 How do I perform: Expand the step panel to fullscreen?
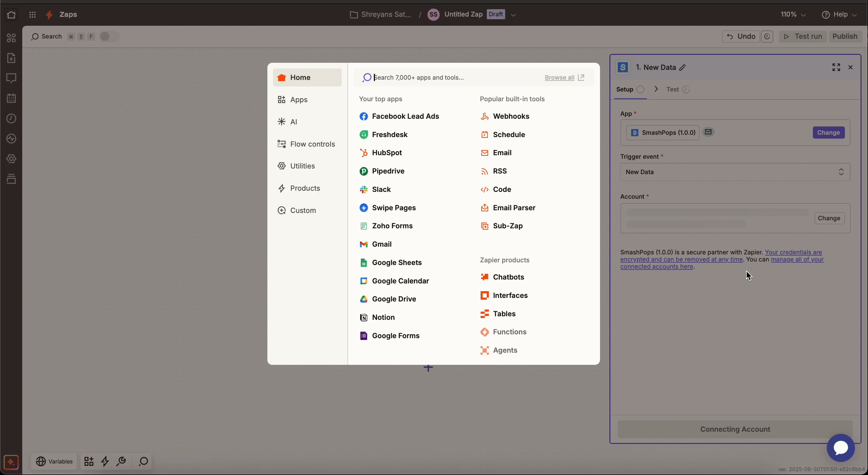tap(836, 67)
